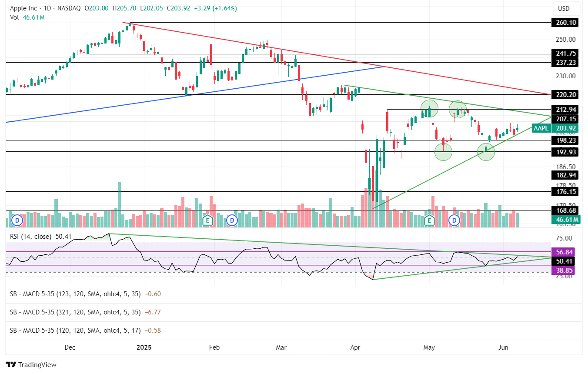
Task: Click the earnings E marker in early May
Action: (x=430, y=220)
